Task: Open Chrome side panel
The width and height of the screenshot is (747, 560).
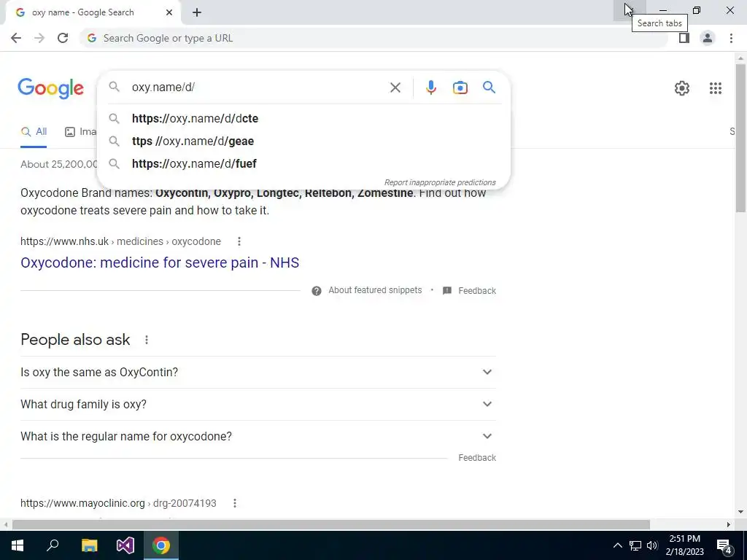Action: 684,38
